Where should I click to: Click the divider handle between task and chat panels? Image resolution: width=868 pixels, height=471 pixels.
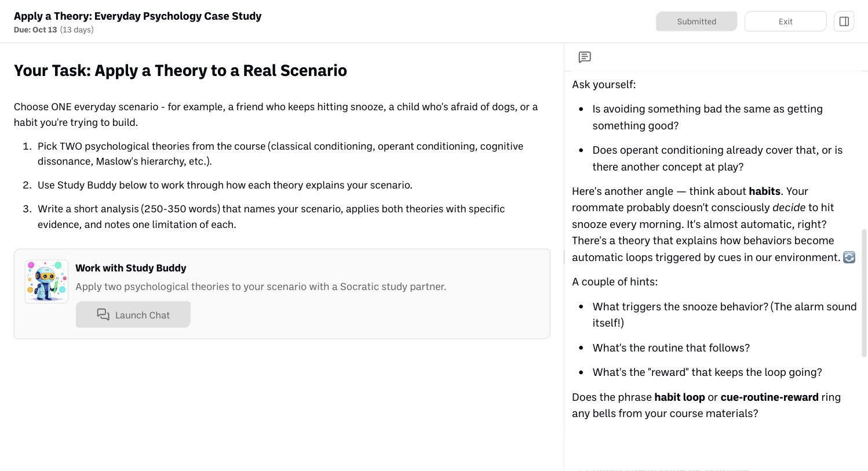tap(564, 257)
